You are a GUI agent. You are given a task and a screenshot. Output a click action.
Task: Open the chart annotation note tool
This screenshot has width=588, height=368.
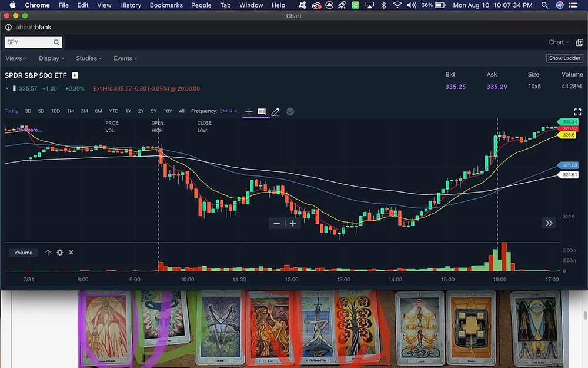(x=262, y=111)
